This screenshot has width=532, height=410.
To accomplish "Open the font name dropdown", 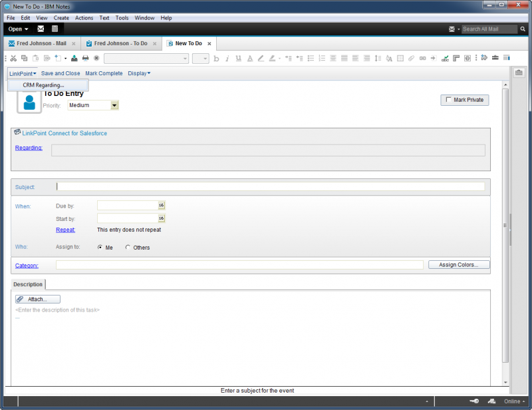I will pos(185,59).
